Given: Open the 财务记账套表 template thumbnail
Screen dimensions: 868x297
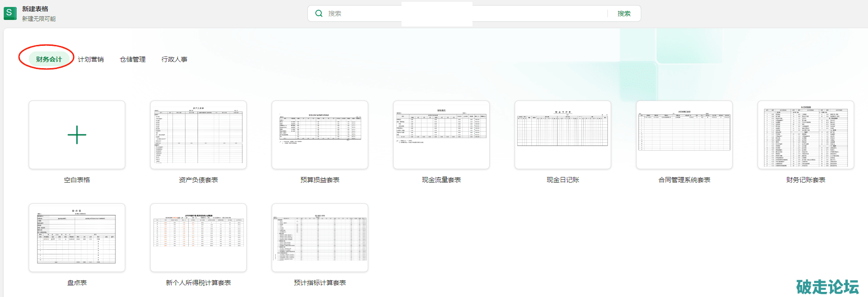Looking at the screenshot, I should pos(806,135).
